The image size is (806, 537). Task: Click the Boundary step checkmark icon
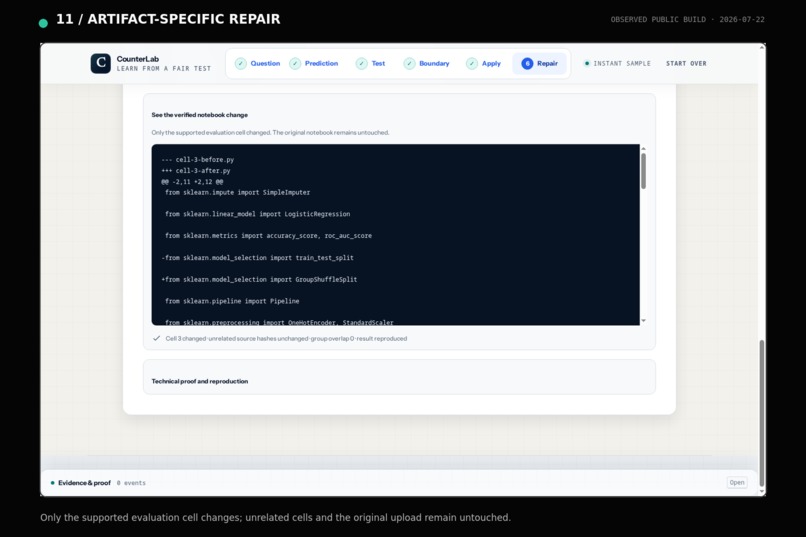click(409, 63)
